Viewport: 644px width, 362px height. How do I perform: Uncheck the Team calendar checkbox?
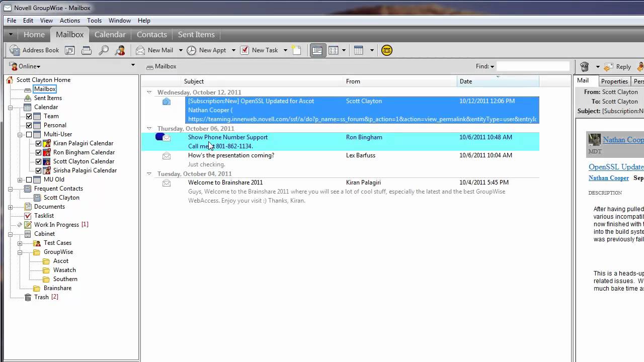tap(29, 116)
